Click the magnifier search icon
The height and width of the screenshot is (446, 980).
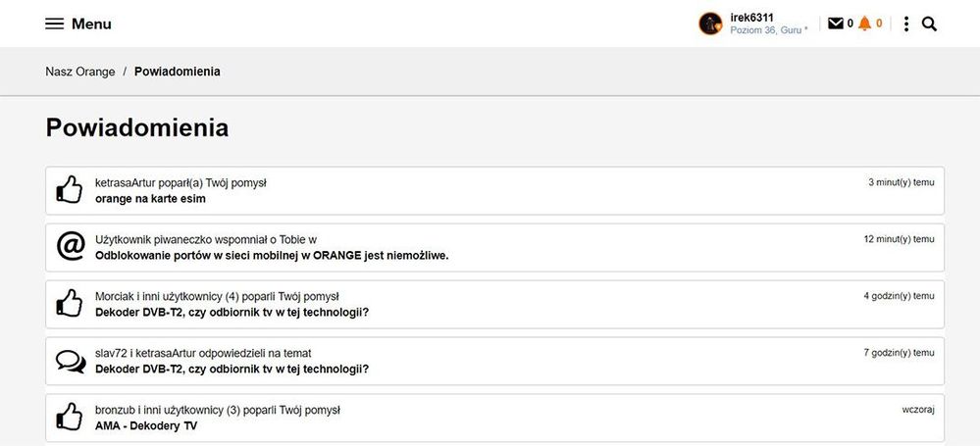(929, 24)
